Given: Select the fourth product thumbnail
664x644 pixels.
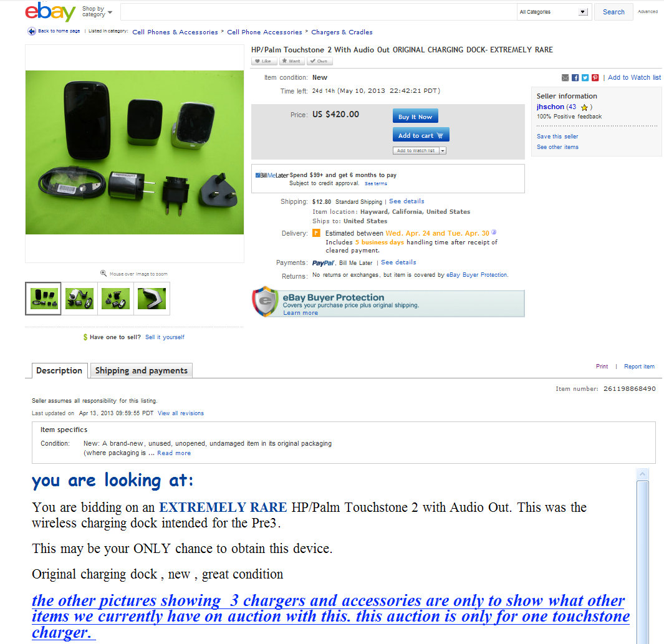Looking at the screenshot, I should click(152, 299).
